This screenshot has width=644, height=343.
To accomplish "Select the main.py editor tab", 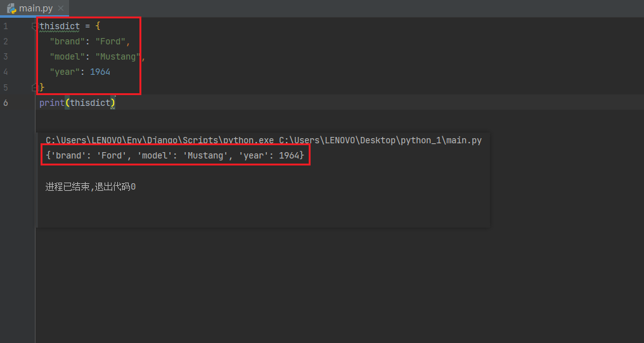I will point(35,8).
